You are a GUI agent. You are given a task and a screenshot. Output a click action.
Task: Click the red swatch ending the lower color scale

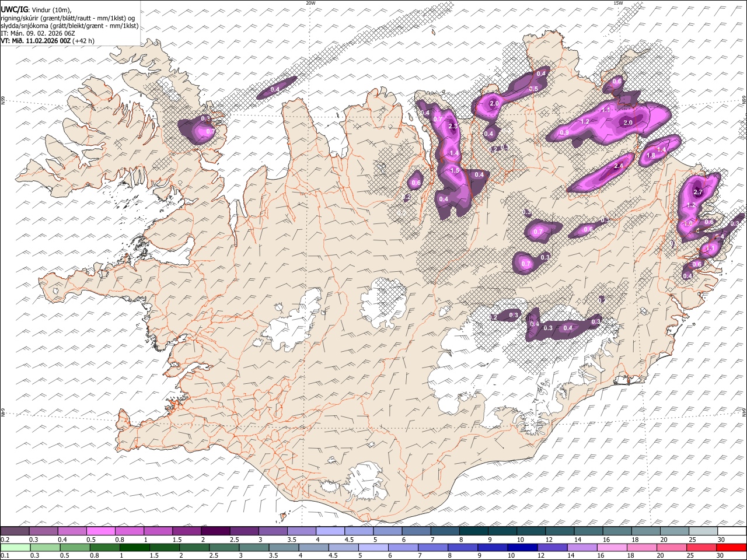pos(732,547)
